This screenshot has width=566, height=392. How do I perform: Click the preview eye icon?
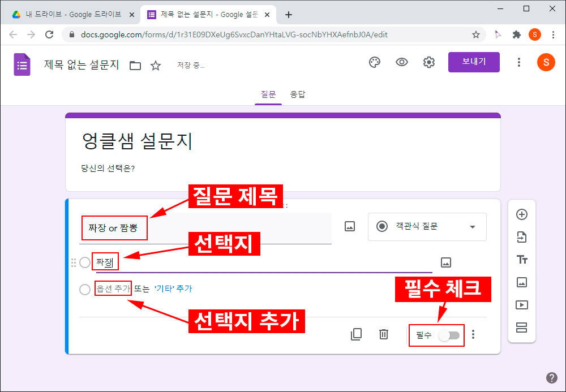[401, 62]
